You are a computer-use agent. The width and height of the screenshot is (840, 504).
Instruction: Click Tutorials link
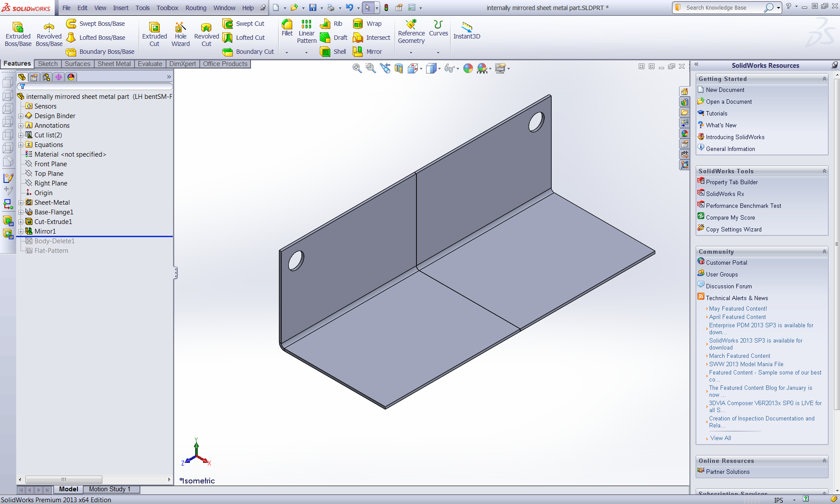point(717,113)
